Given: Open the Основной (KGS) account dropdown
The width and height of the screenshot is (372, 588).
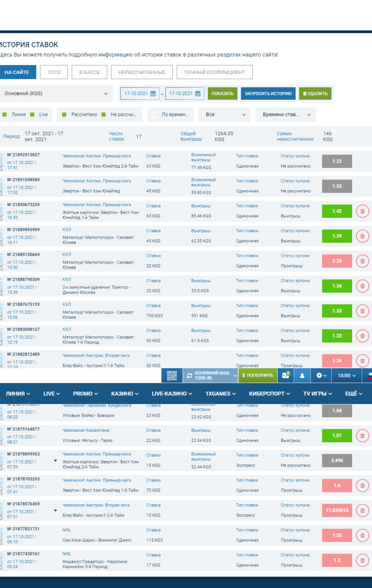Looking at the screenshot, I should (55, 93).
